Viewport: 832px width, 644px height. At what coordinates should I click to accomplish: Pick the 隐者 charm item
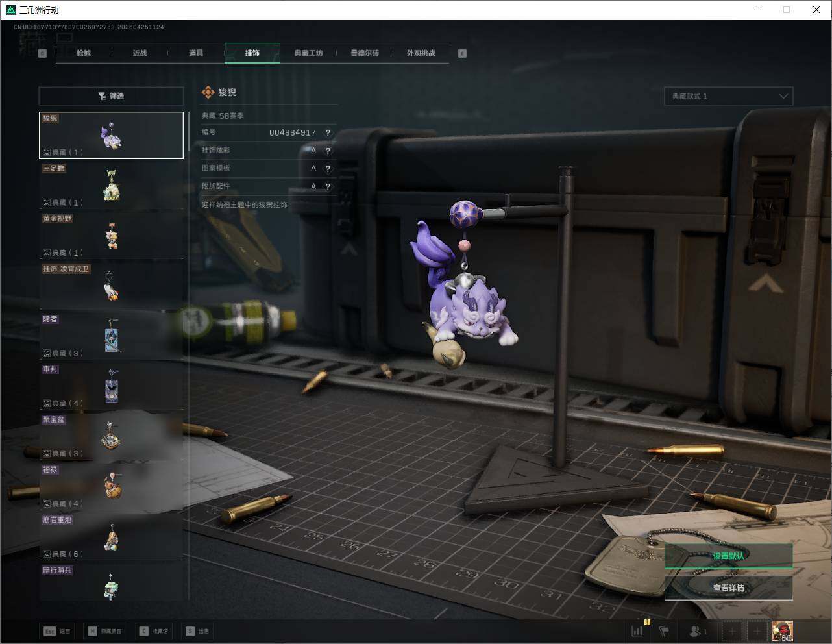coord(111,336)
